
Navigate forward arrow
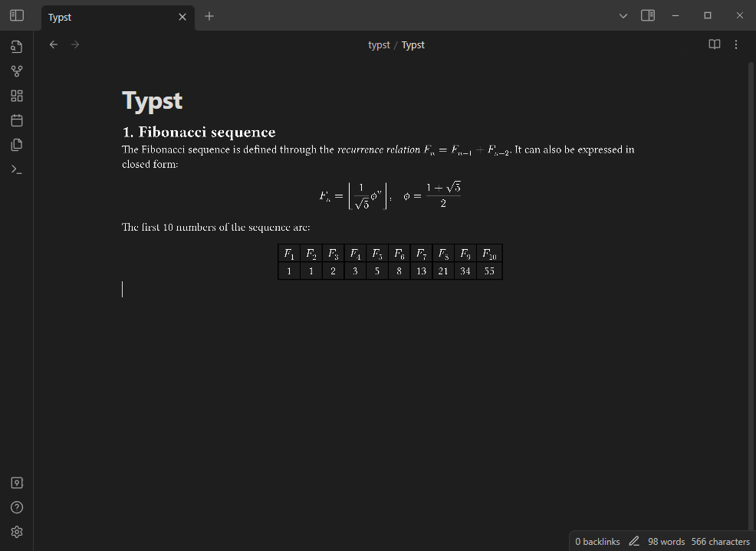pyautogui.click(x=75, y=45)
